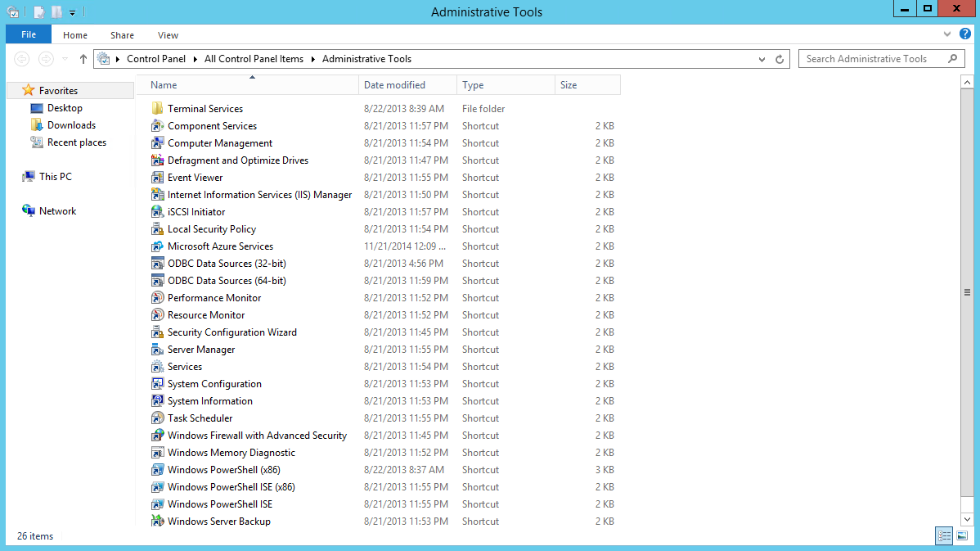Open the File menu
This screenshot has width=980, height=551.
(x=29, y=34)
